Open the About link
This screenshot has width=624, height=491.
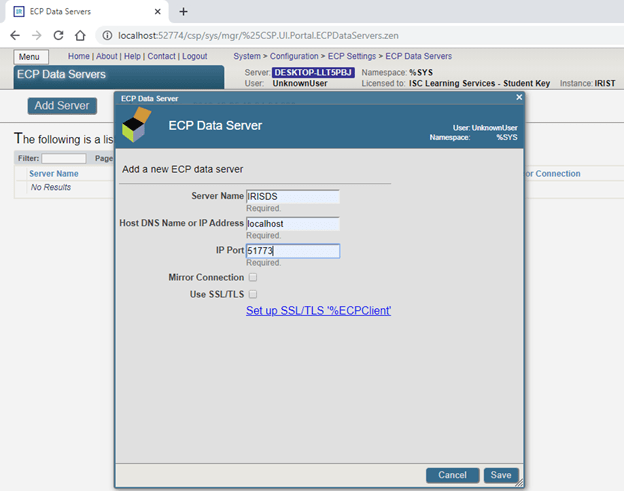(107, 56)
